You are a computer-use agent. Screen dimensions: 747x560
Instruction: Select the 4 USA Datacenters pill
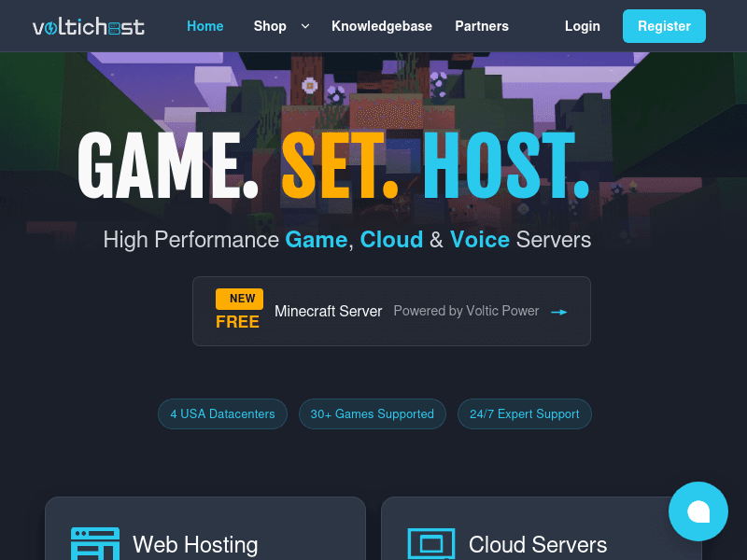tap(222, 413)
